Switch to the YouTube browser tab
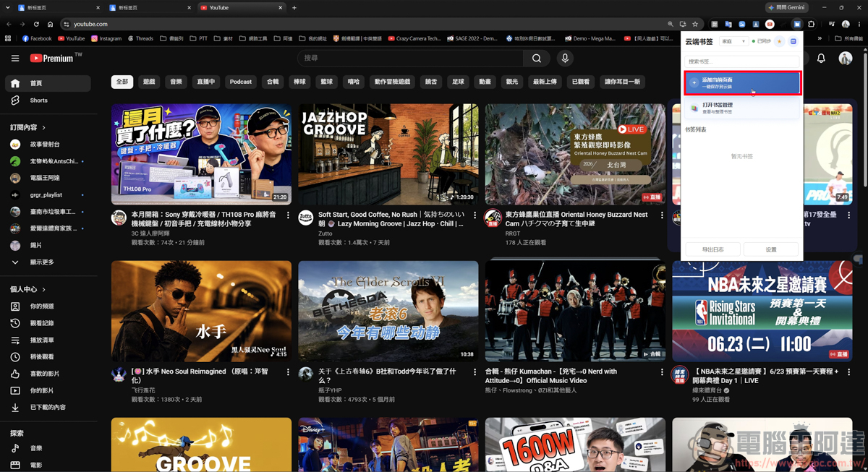868x472 pixels. pyautogui.click(x=240, y=8)
